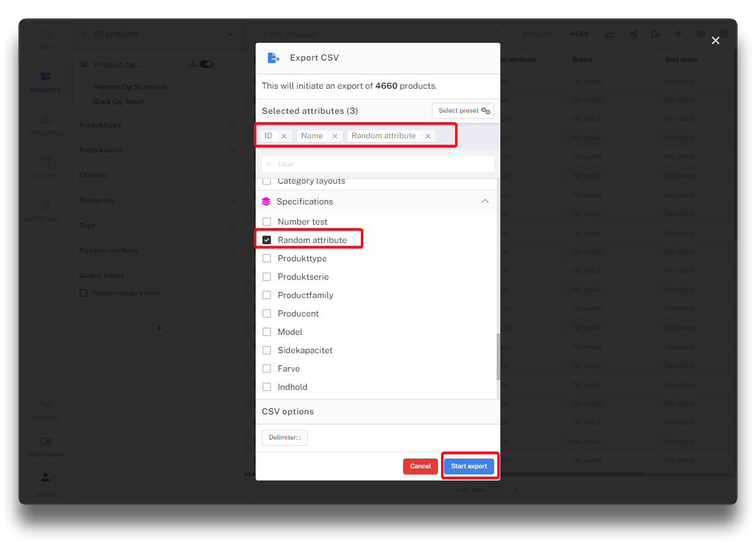The width and height of the screenshot is (756, 543).
Task: Toggle the New Version switch
Action: click(45, 441)
